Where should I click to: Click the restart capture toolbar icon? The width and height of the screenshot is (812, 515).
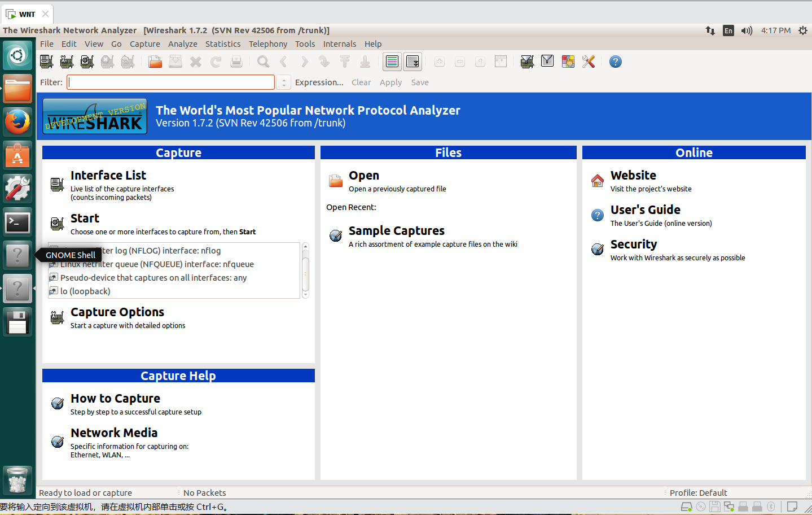(x=128, y=62)
